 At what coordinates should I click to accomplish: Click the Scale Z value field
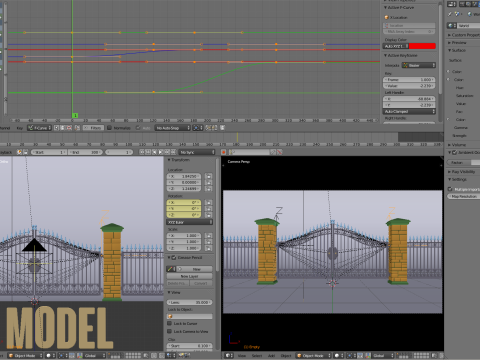[x=184, y=248]
